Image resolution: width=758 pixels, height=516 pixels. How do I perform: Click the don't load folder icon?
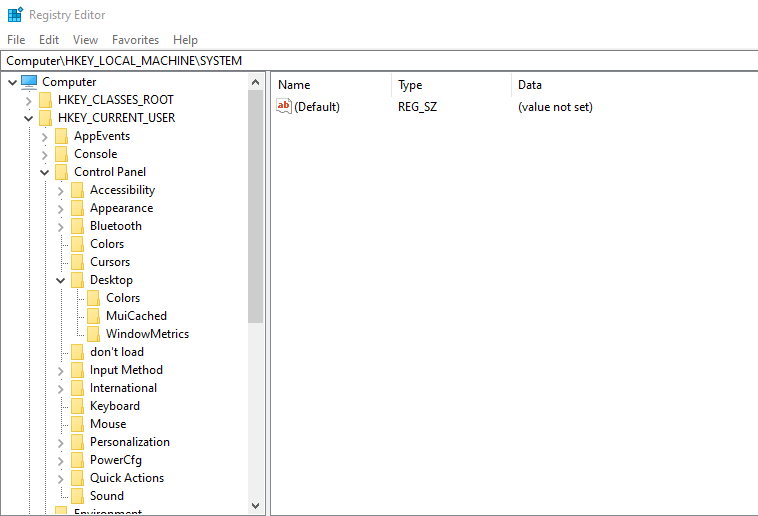77,352
